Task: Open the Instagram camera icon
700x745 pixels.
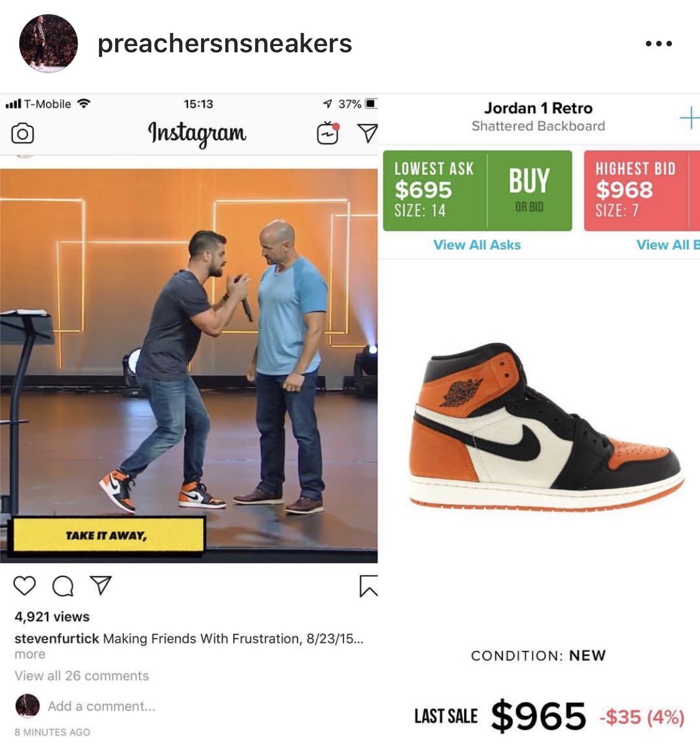Action: coord(22,134)
